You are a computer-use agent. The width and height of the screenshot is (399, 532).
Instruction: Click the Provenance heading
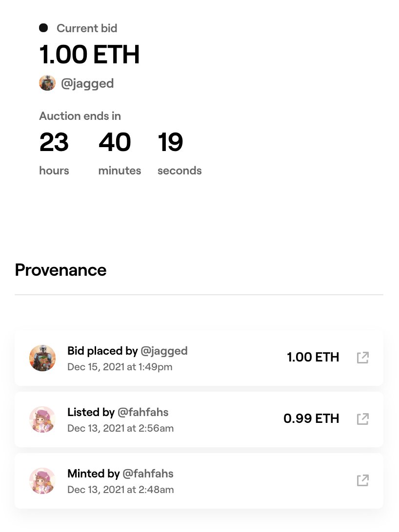point(61,270)
